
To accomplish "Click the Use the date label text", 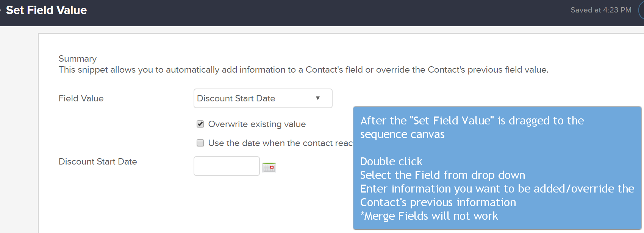I will click(280, 143).
